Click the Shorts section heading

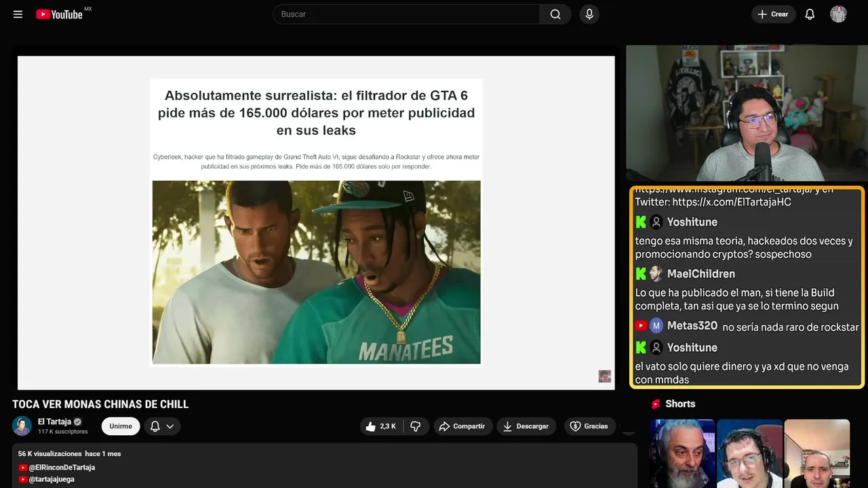[x=680, y=404]
